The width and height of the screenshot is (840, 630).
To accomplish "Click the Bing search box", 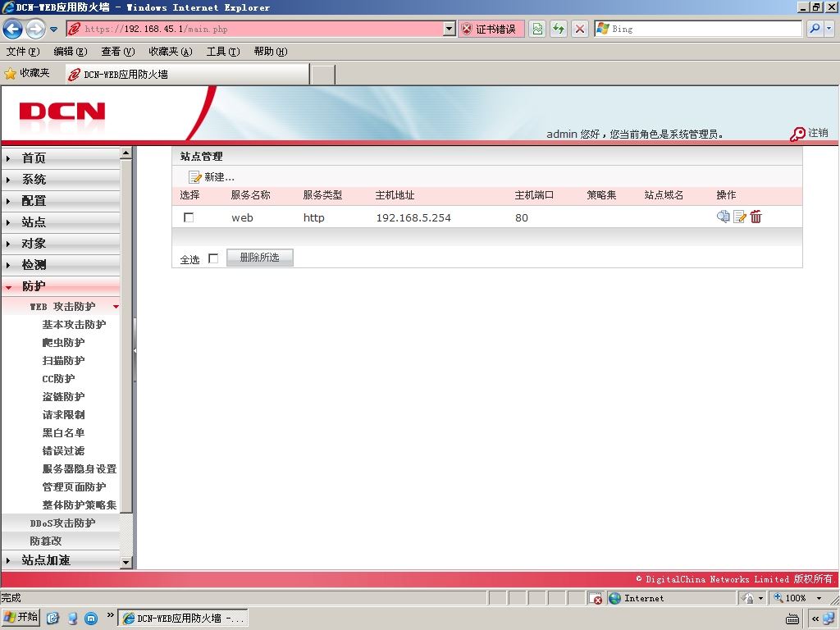I will tap(697, 29).
